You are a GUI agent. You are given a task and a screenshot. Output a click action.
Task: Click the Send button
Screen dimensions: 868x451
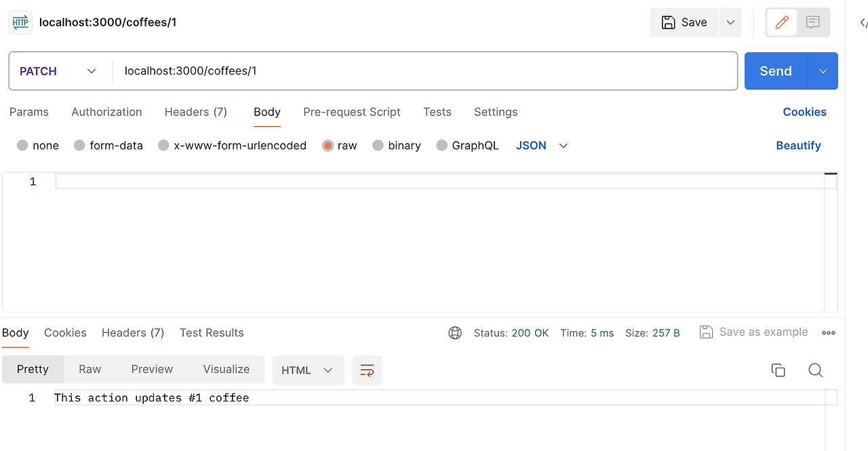(776, 71)
